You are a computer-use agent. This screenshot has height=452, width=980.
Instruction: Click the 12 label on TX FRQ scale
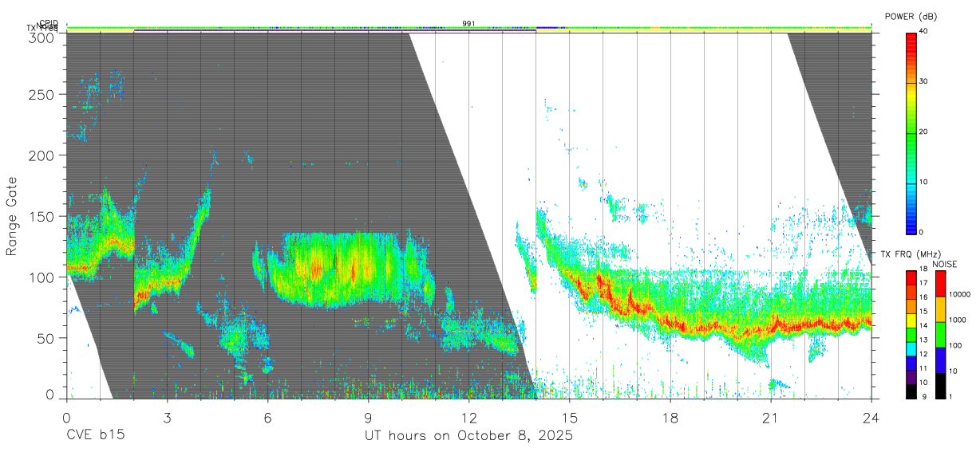(925, 354)
